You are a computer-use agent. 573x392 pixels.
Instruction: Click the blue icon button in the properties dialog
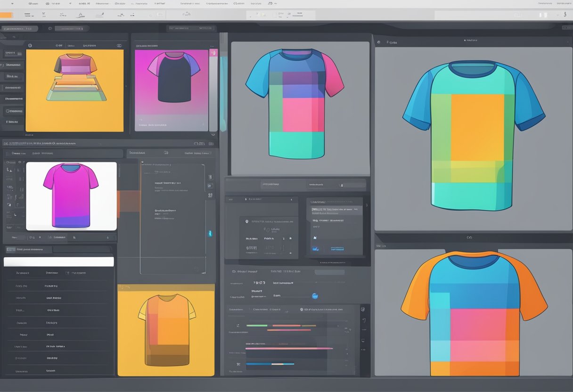pos(316,248)
